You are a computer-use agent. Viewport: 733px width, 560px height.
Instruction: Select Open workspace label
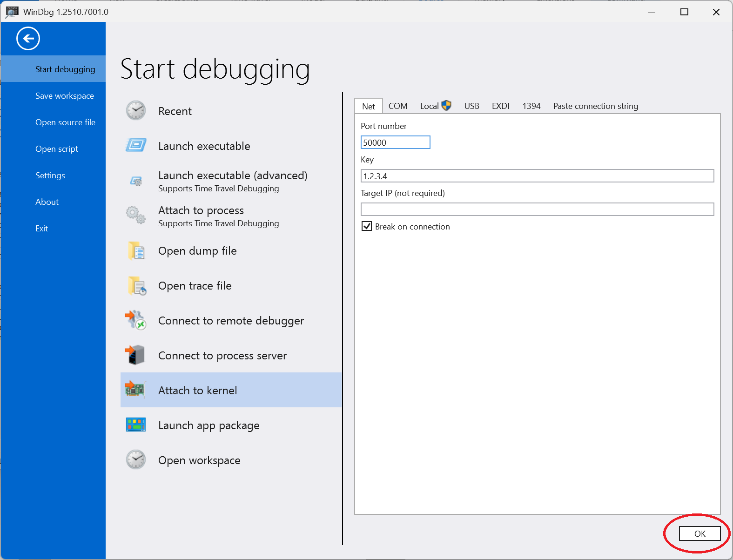pos(199,460)
